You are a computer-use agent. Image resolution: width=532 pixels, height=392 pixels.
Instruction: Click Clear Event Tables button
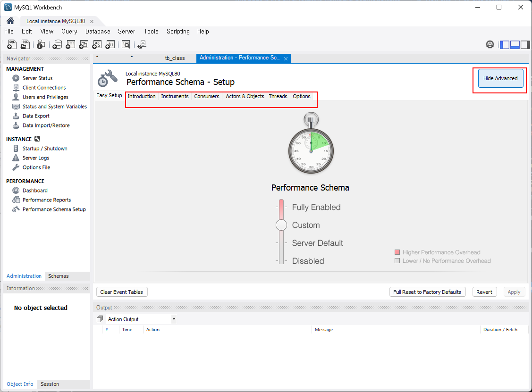click(x=122, y=292)
